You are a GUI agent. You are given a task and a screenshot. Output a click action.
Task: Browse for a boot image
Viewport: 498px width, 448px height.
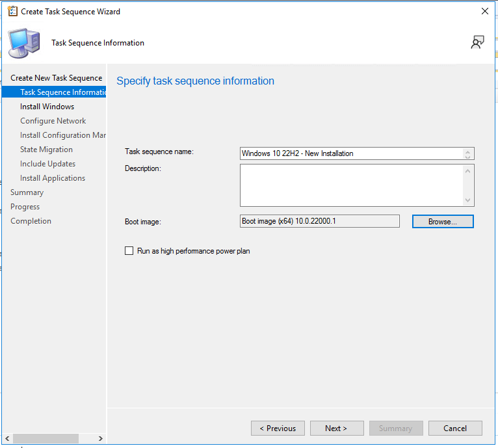[443, 222]
